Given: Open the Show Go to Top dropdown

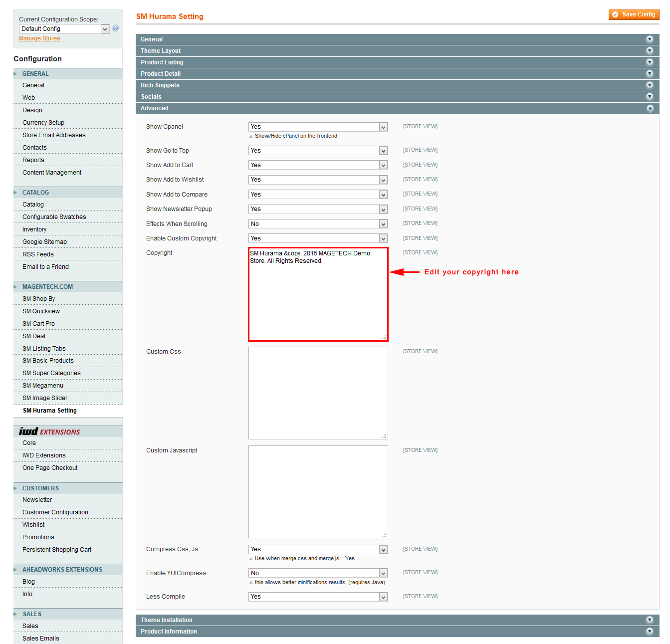Looking at the screenshot, I should [x=318, y=151].
